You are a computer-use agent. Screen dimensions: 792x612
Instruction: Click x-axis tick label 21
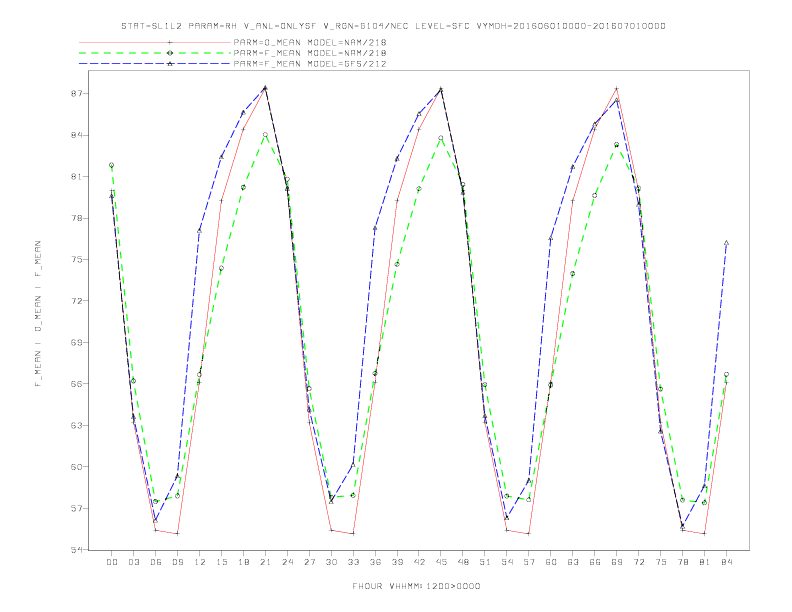point(265,562)
